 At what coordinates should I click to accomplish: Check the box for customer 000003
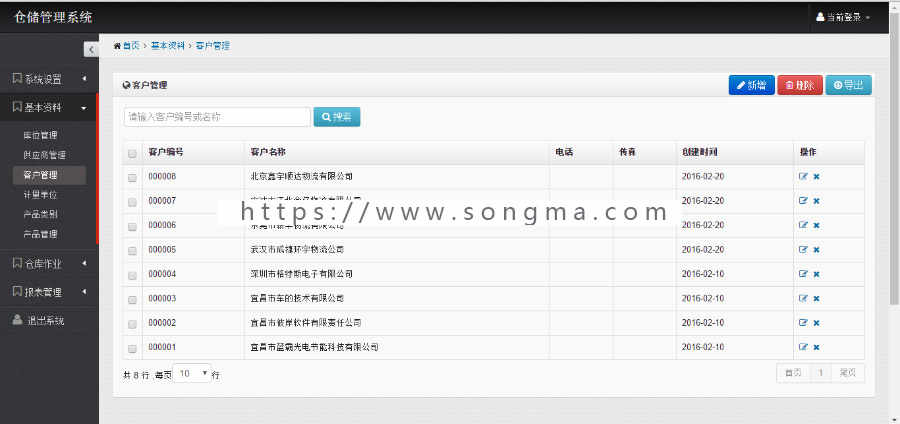pos(132,299)
